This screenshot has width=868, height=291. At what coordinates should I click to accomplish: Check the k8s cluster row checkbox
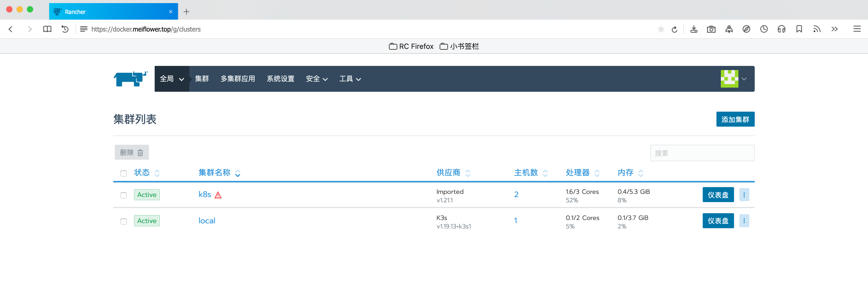point(124,195)
